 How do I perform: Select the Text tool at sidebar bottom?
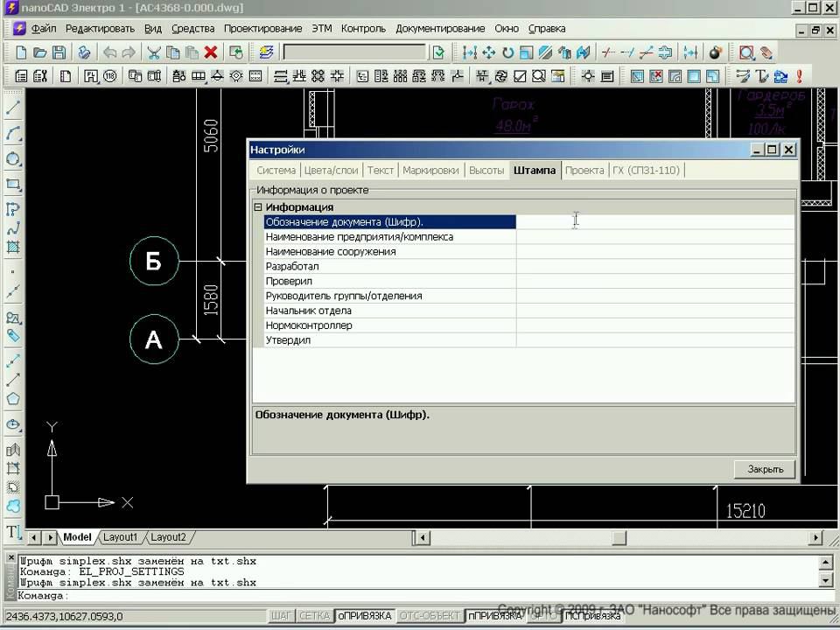[13, 532]
